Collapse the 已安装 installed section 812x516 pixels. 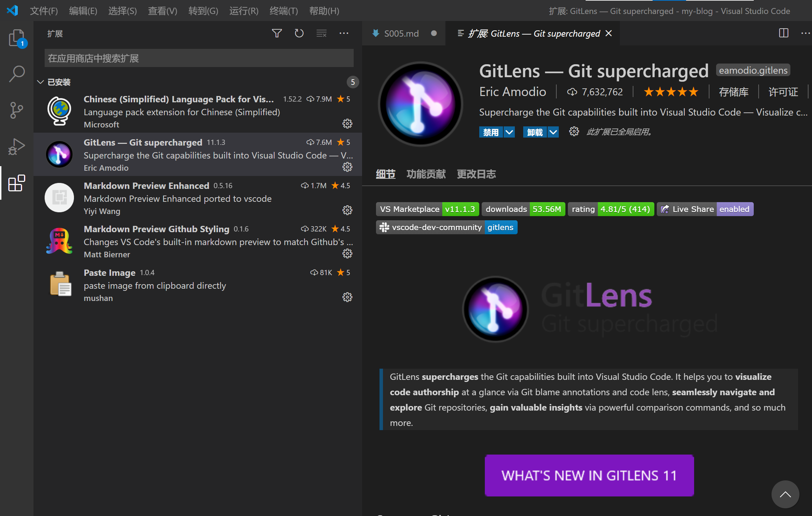40,82
